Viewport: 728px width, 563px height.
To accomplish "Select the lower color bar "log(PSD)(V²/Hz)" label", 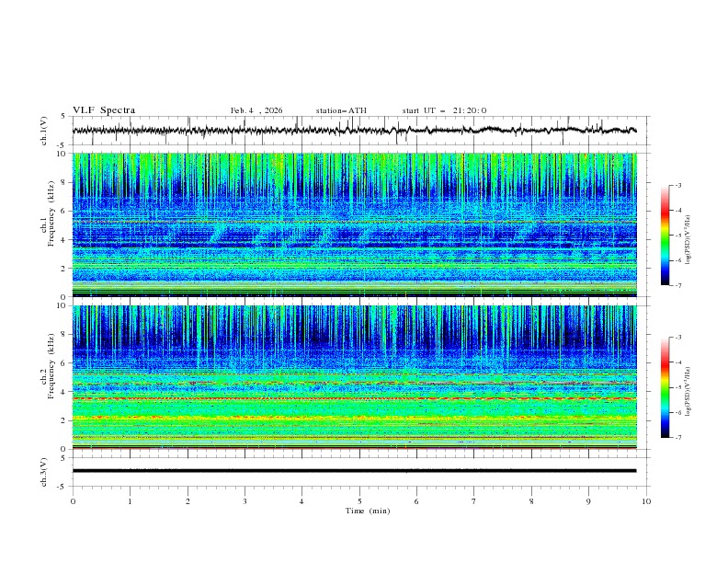I will coord(688,392).
